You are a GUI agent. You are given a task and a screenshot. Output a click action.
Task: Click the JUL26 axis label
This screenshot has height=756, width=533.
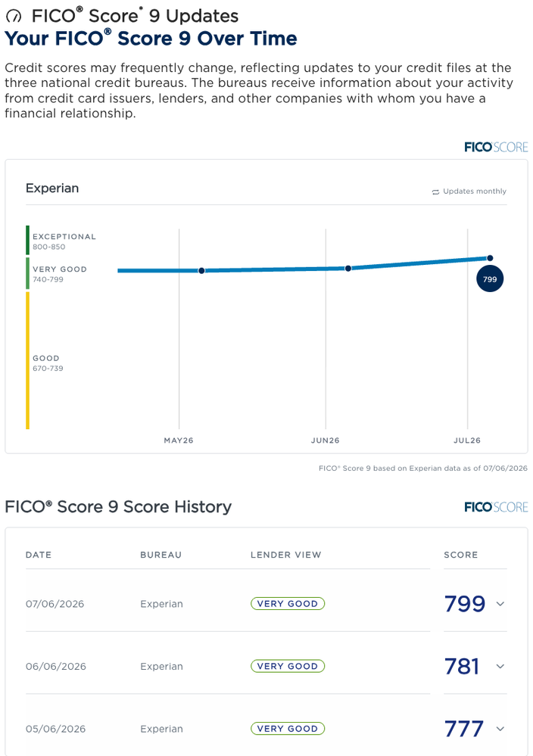tap(467, 440)
